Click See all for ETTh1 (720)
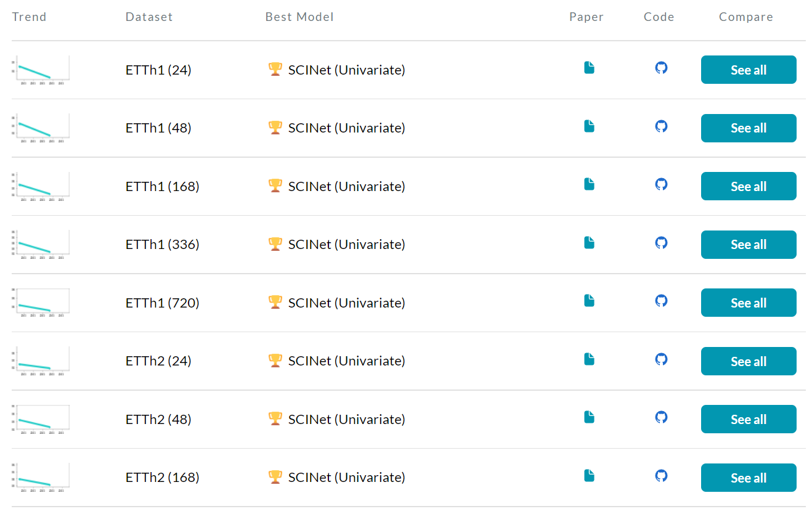 pos(749,303)
